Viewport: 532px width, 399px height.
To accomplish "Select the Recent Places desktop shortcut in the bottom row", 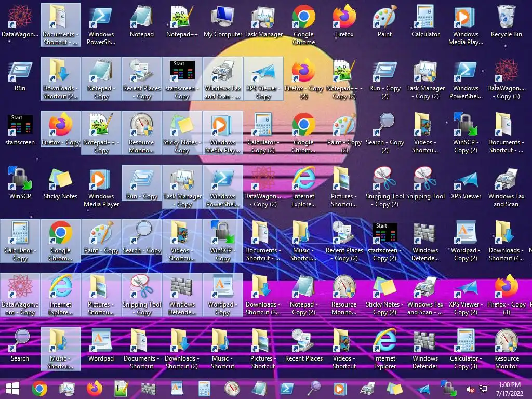I will [303, 345].
